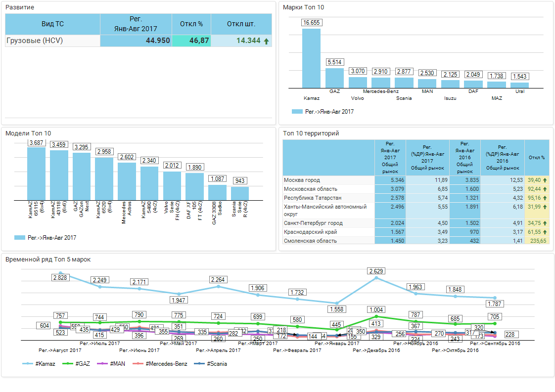This screenshot has height=392, width=555.
Task: Click the 'Вид ТС' column header
Action: click(53, 24)
